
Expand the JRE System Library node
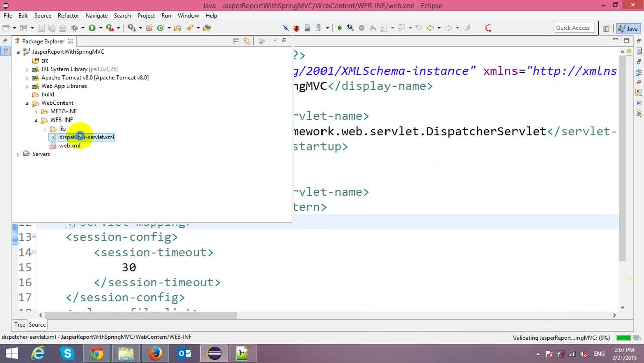point(27,69)
